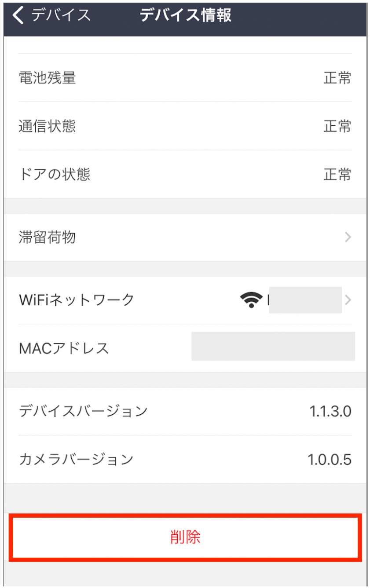
Task: Tap the 正常 value for 通信状態
Action: pyautogui.click(x=337, y=126)
